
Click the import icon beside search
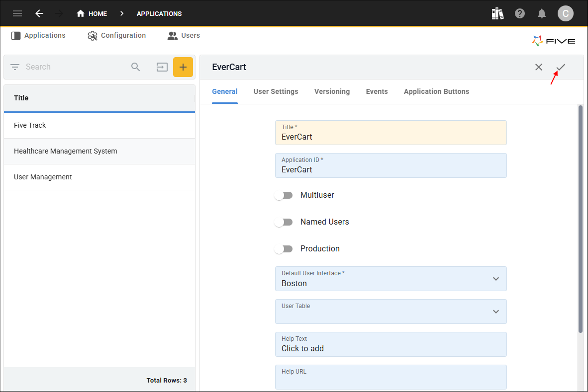point(162,67)
